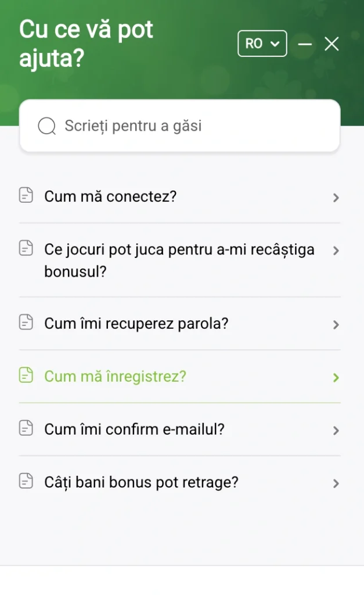Click the minimize dash icon in the header

coord(304,44)
